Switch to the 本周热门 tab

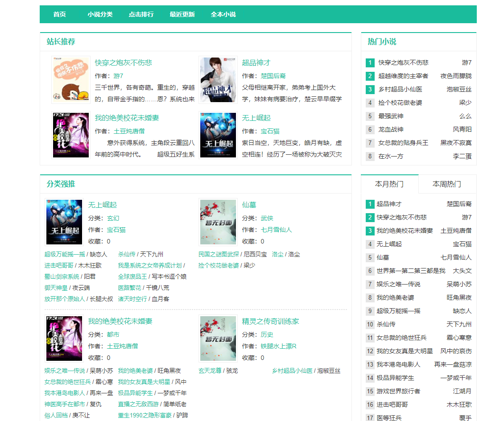[447, 184]
